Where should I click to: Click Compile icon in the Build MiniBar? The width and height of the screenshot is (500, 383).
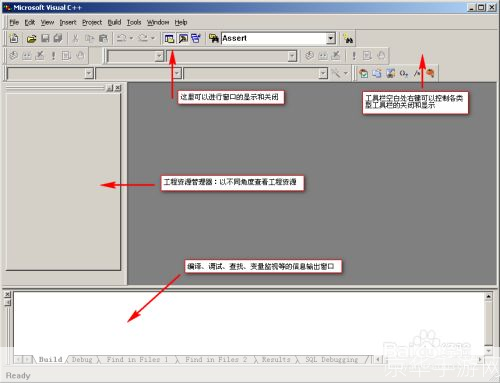tap(13, 56)
